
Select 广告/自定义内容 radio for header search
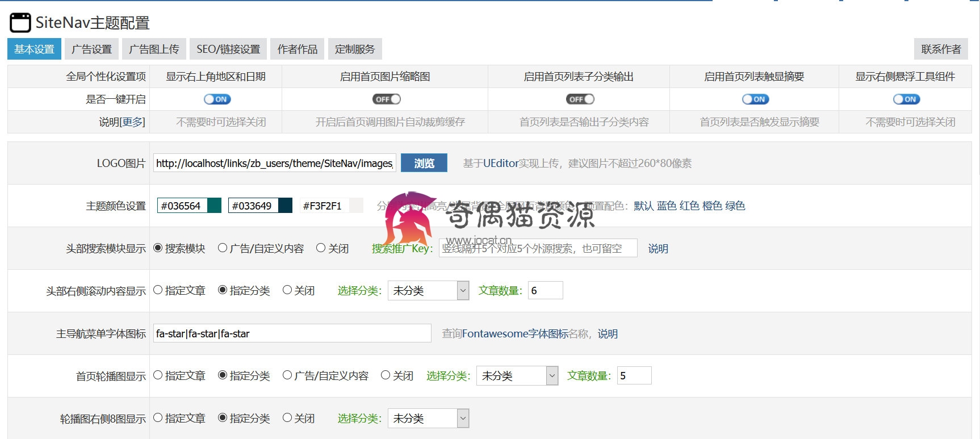pos(223,248)
